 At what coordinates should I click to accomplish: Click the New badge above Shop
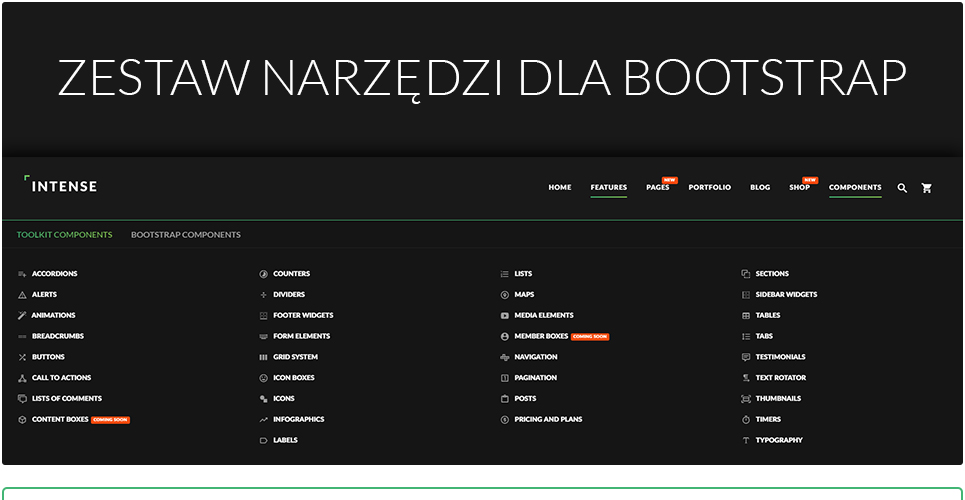pos(810,180)
